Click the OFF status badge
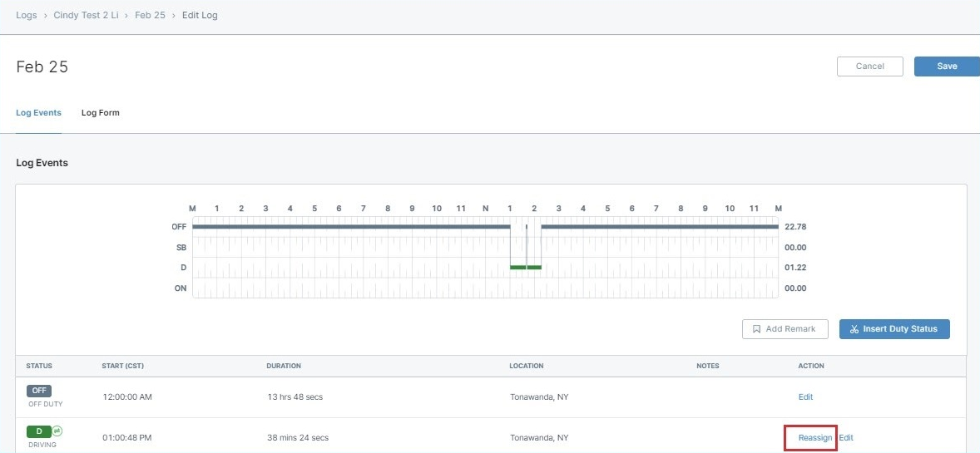The image size is (980, 453). pyautogui.click(x=39, y=391)
